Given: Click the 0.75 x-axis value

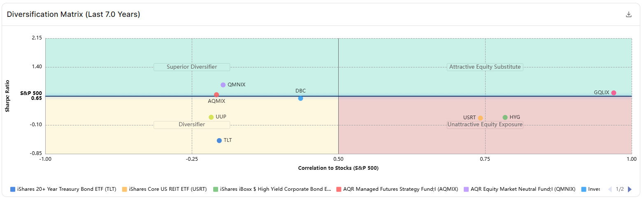Looking at the screenshot, I should point(485,159).
